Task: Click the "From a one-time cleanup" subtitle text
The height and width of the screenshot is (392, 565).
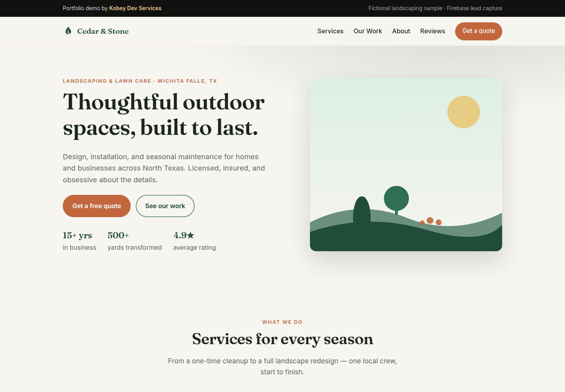Action: coord(282,367)
